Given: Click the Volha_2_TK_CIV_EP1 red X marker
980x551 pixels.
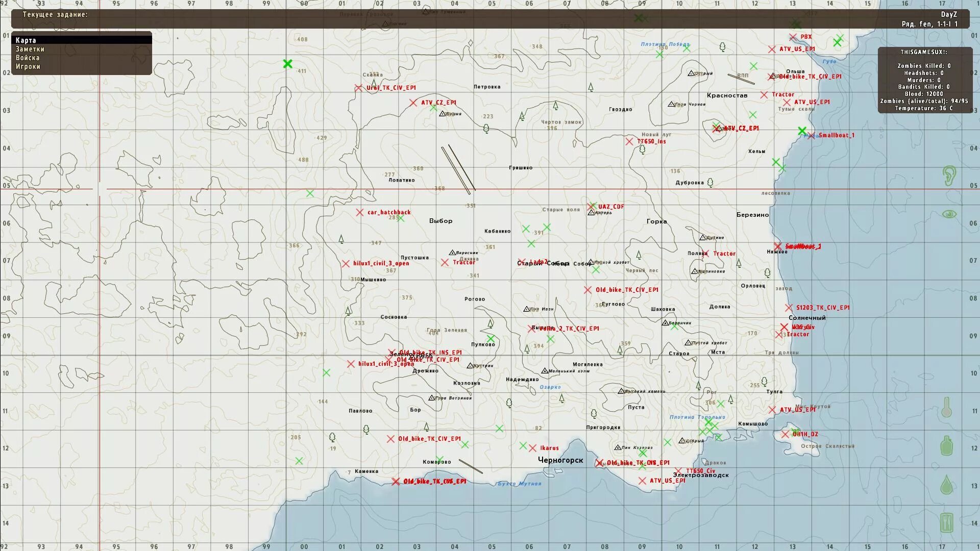Looking at the screenshot, I should pos(531,329).
